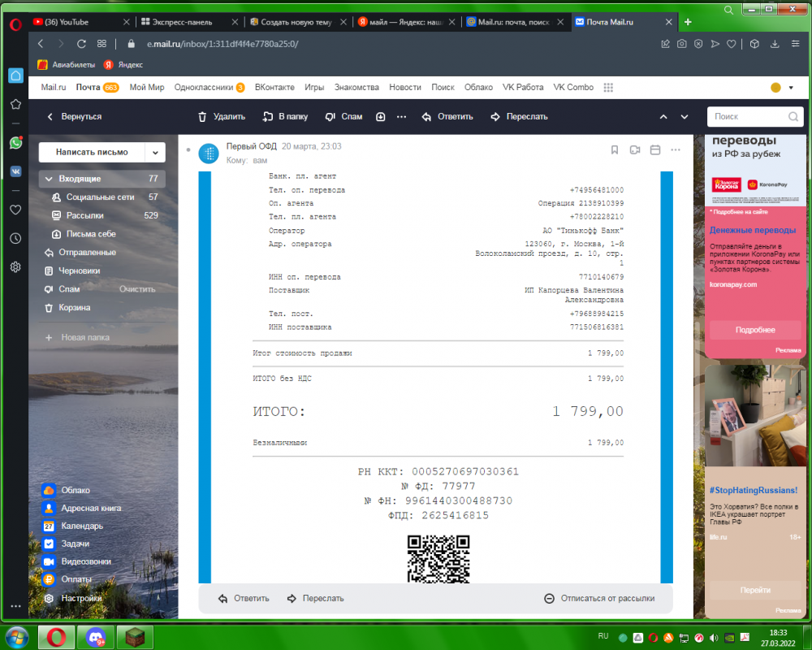Click Удалить to delete the email
This screenshot has height=650, width=812.
coord(222,117)
